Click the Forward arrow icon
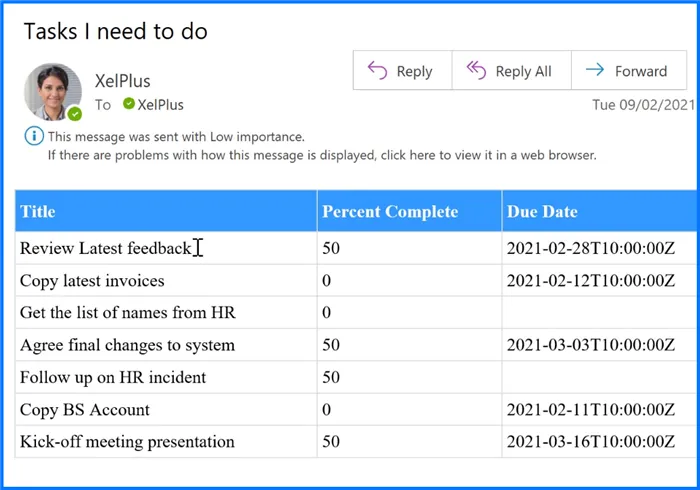Image resolution: width=700 pixels, height=490 pixels. coord(594,70)
